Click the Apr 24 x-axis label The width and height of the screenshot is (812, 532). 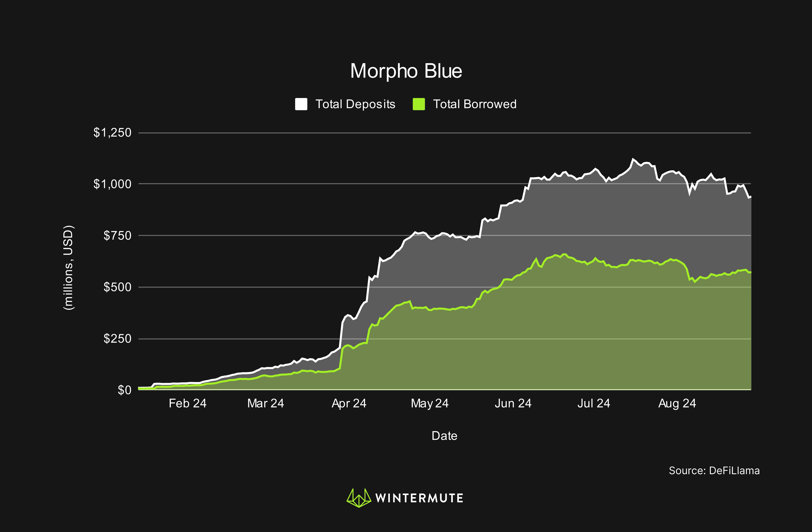[349, 404]
